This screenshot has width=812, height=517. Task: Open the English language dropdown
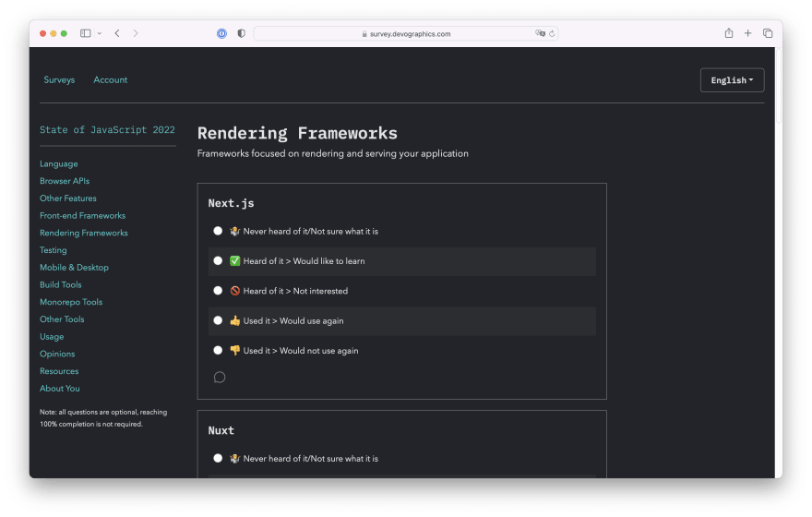pos(732,80)
